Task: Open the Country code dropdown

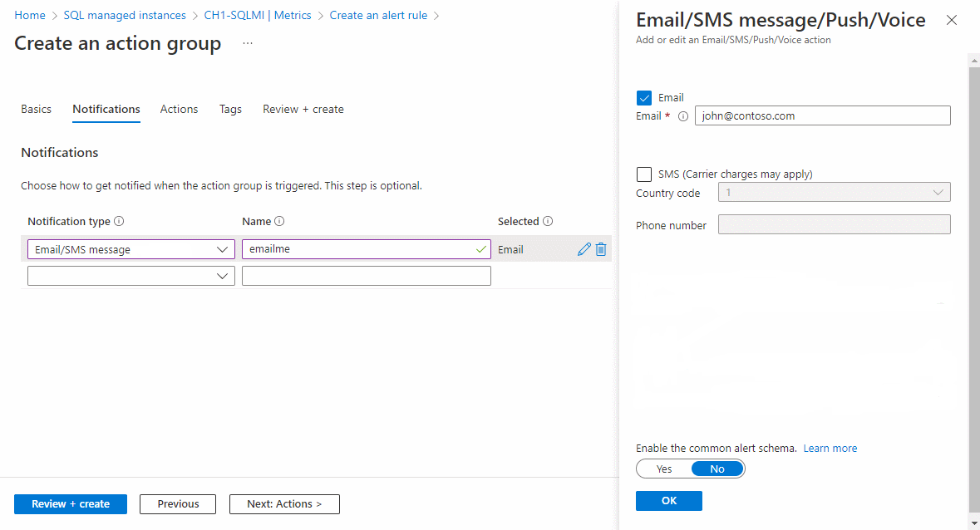Action: point(834,193)
